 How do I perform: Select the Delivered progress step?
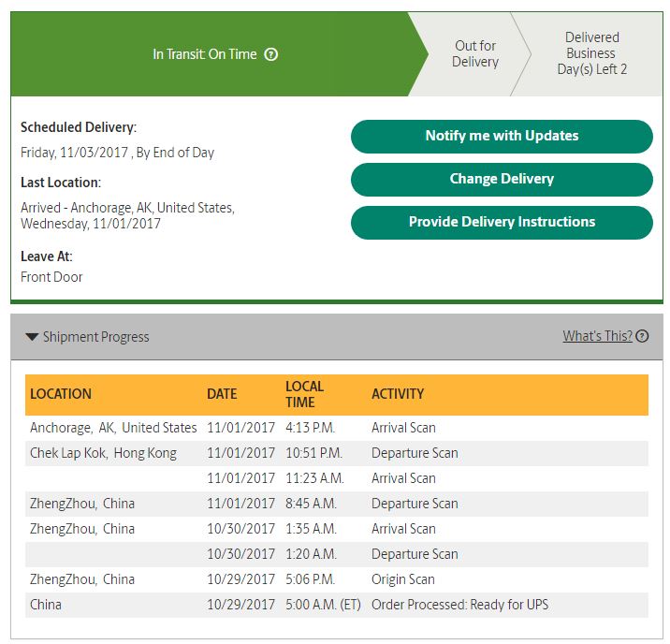[x=591, y=53]
